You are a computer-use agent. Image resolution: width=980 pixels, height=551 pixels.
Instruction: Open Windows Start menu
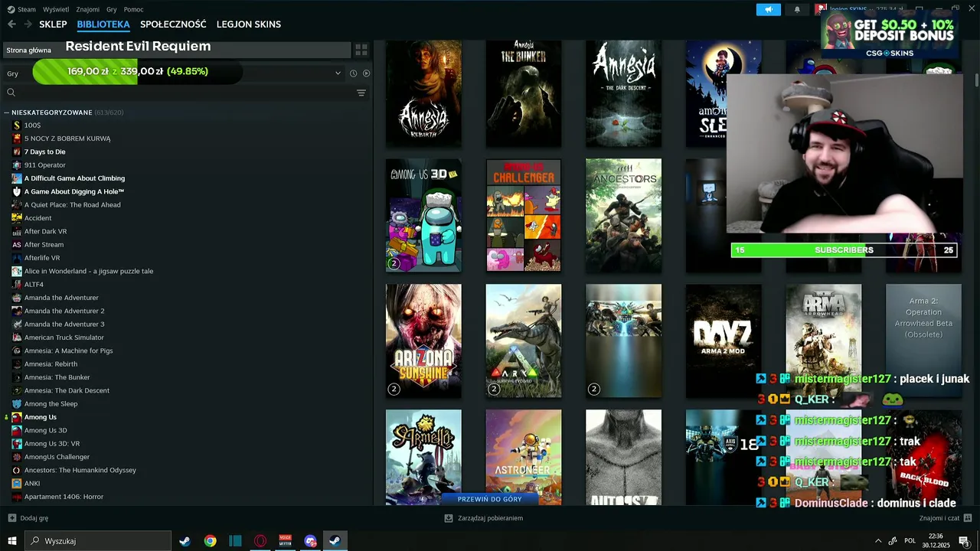[12, 541]
